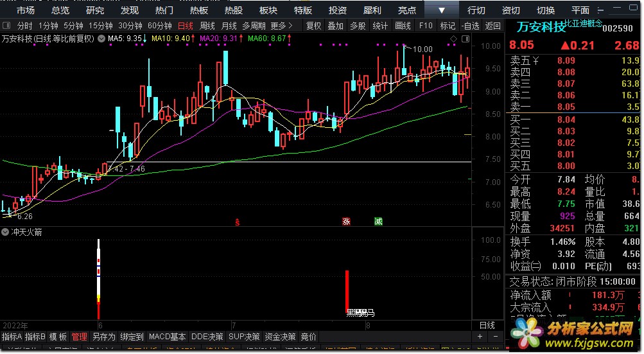Open the 多周期 multi-period view
Viewport: 644px width, 354px height.
(254, 26)
